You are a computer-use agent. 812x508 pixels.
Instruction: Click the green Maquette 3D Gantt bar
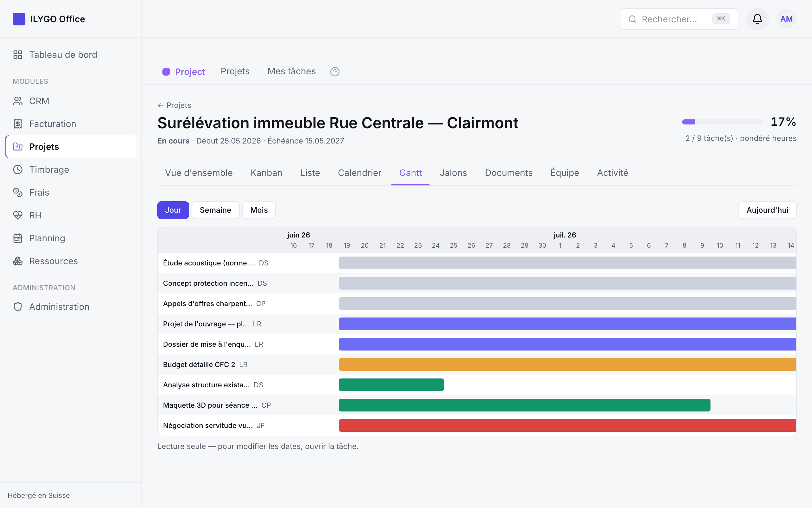[524, 405]
